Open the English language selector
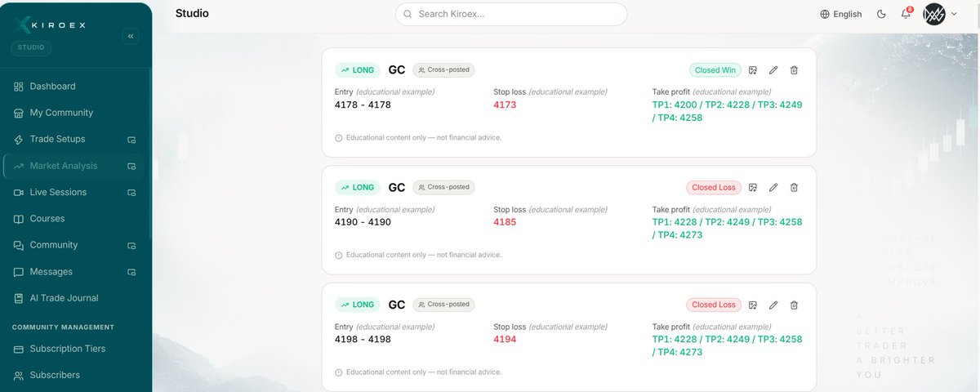This screenshot has width=980, height=392. coord(841,14)
